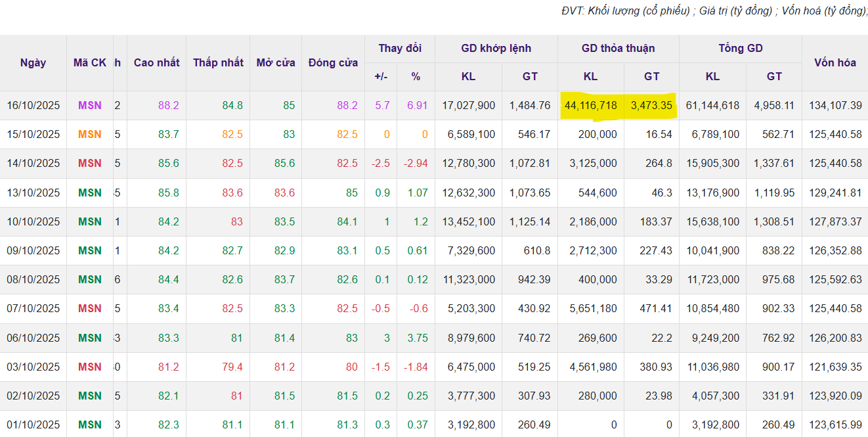Click the 134,107.39 market cap cell
The width and height of the screenshot is (868, 437).
[x=834, y=105]
